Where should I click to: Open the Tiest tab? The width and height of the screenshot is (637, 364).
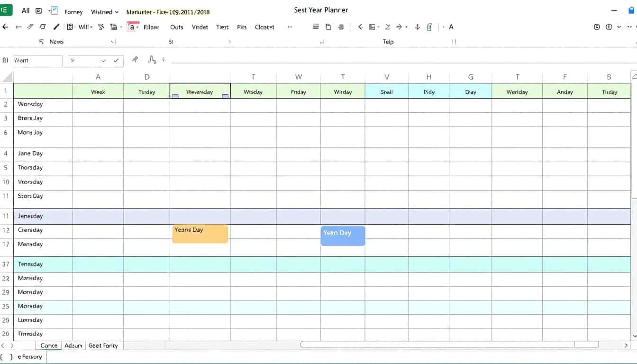coord(222,27)
